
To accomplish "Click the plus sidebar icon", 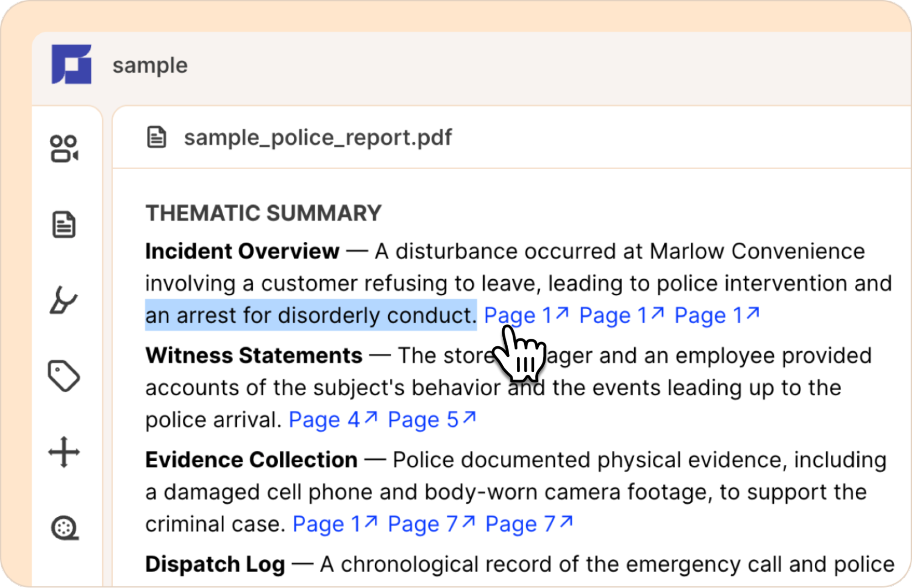I will [x=64, y=452].
